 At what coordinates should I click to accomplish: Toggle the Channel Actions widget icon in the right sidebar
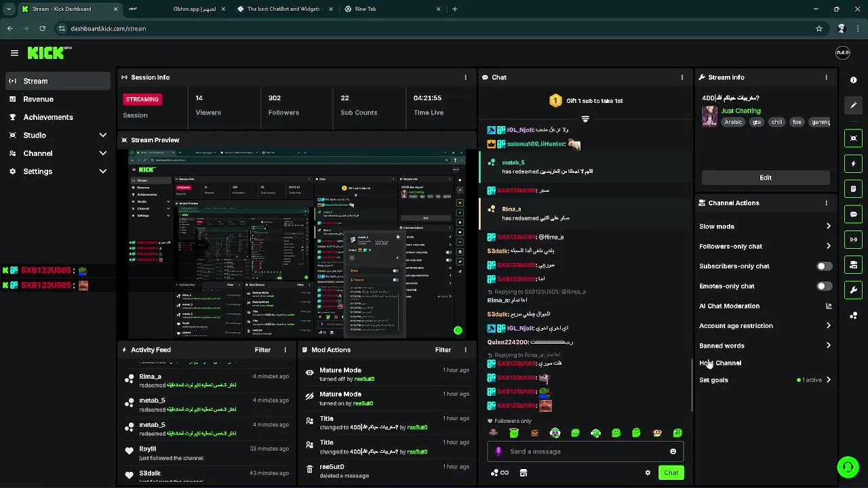pos(853,265)
